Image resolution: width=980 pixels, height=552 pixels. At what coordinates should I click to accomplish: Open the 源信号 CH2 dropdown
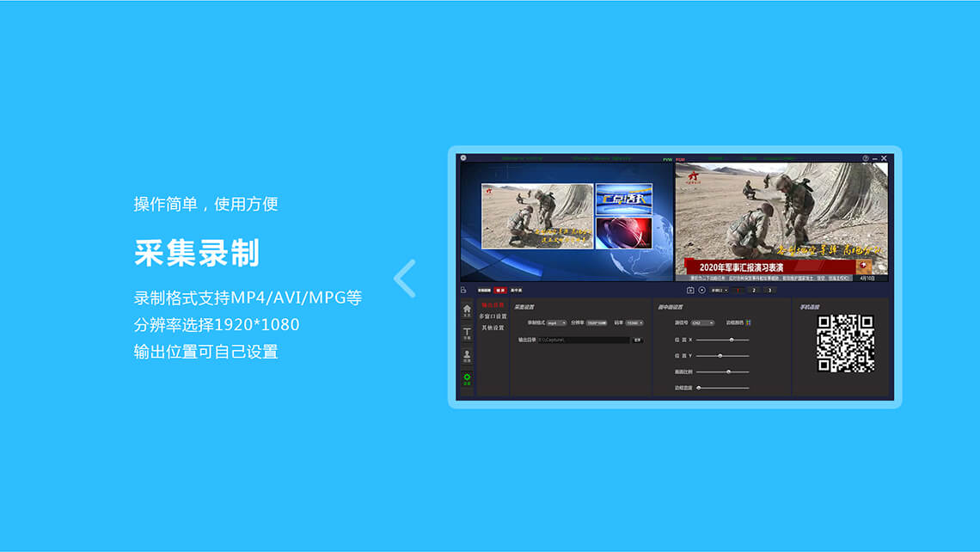coord(702,323)
